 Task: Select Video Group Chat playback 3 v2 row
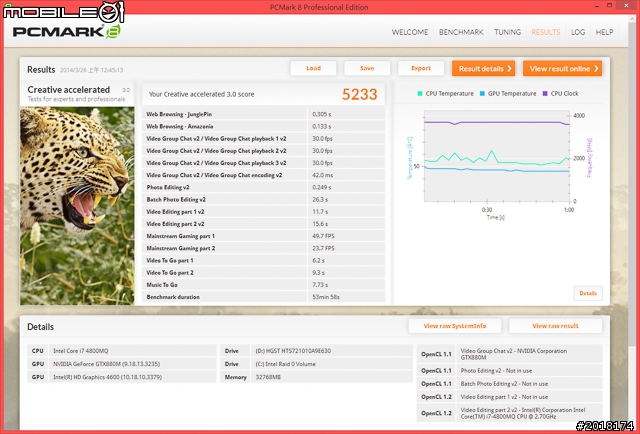(263, 162)
